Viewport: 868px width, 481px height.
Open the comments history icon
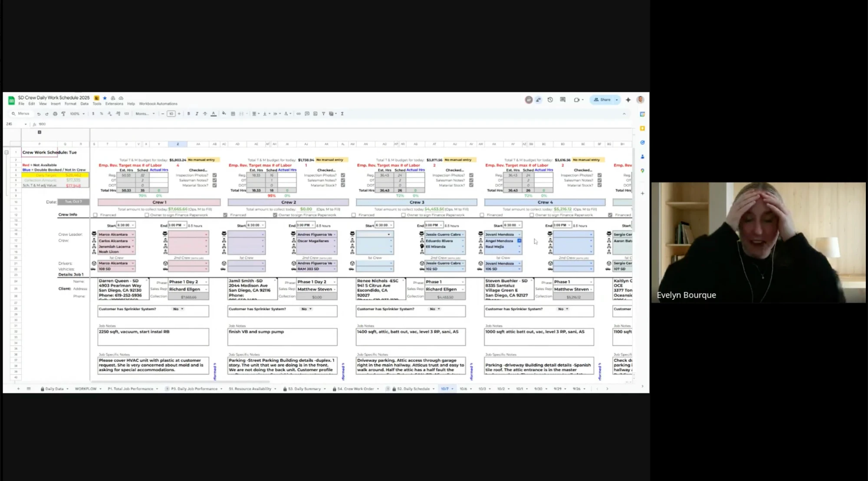[x=563, y=100]
